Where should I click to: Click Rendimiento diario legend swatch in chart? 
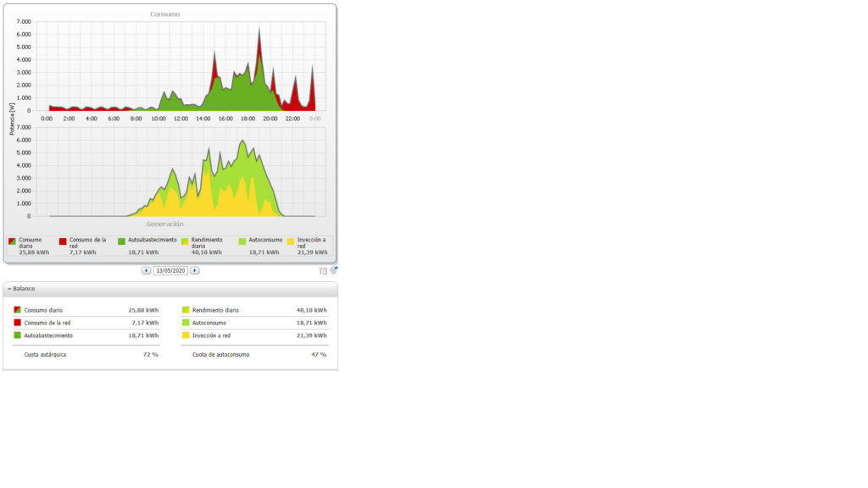(185, 241)
